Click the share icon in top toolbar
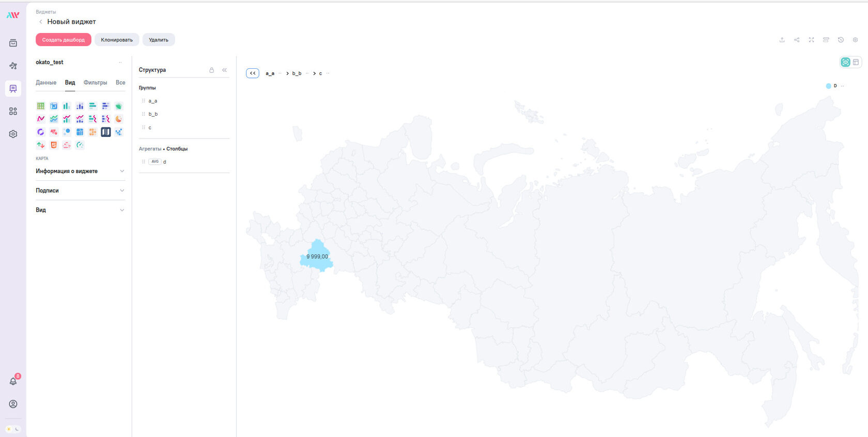868x437 pixels. tap(797, 40)
